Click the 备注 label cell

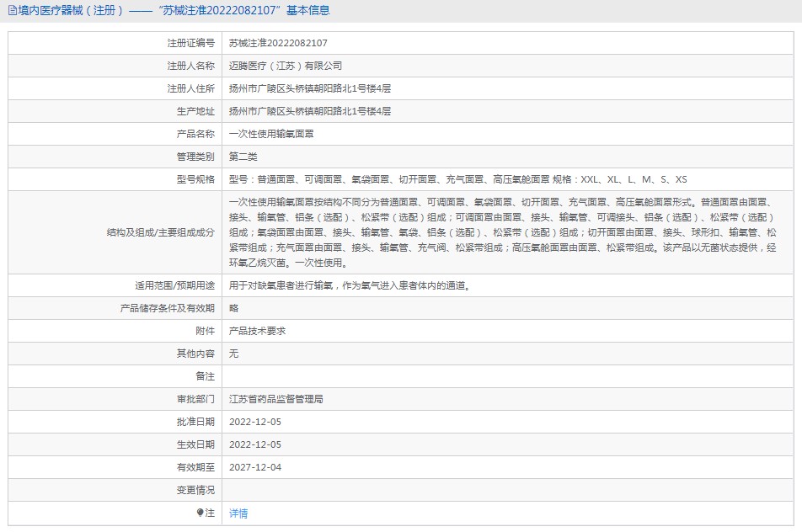(x=115, y=376)
